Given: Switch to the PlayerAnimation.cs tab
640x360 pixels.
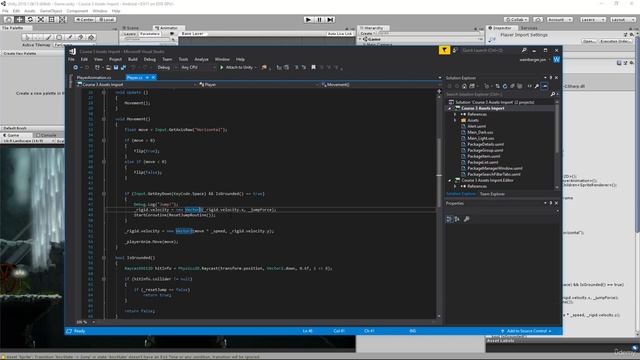Looking at the screenshot, I should 94,78.
